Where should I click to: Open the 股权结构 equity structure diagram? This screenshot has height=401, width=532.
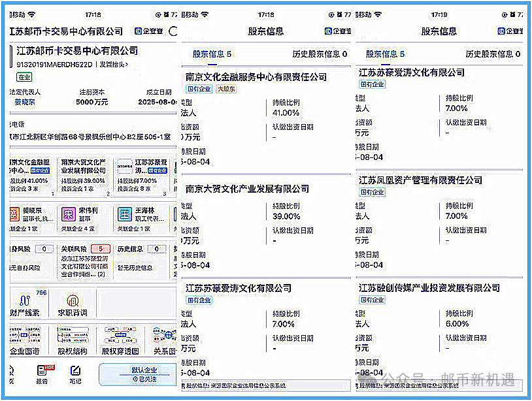[x=73, y=341]
